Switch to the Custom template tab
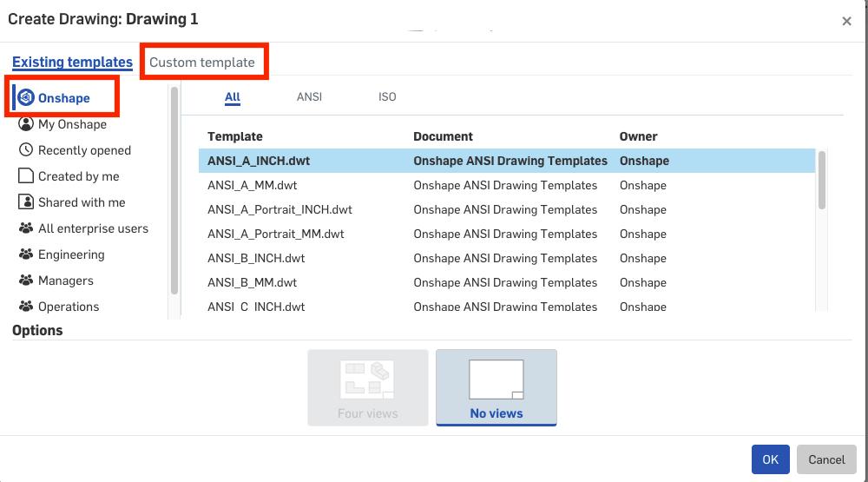 [x=202, y=63]
